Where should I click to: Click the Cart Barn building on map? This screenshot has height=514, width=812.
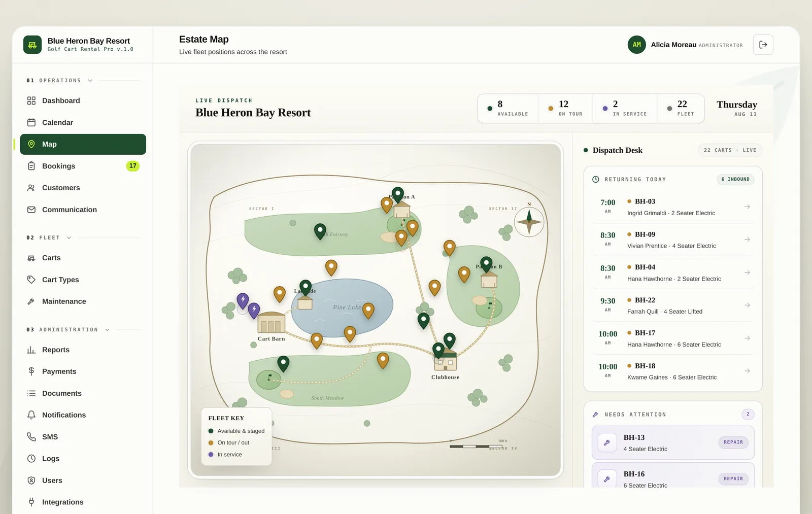(272, 323)
